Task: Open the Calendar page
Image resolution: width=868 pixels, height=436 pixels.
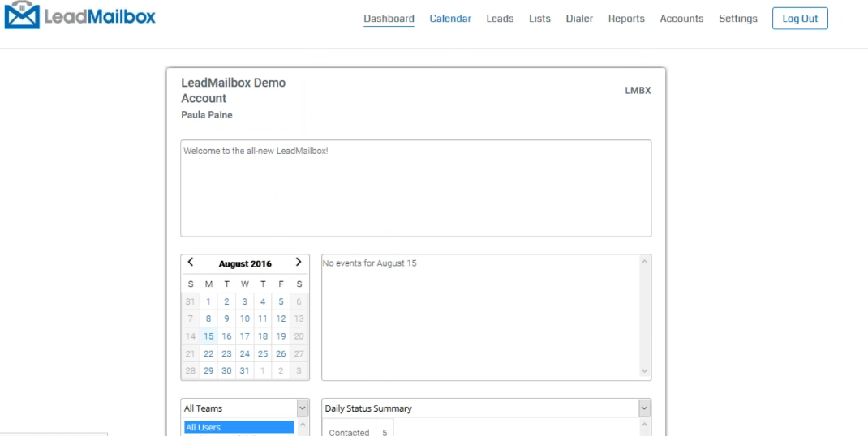Action: pyautogui.click(x=450, y=19)
